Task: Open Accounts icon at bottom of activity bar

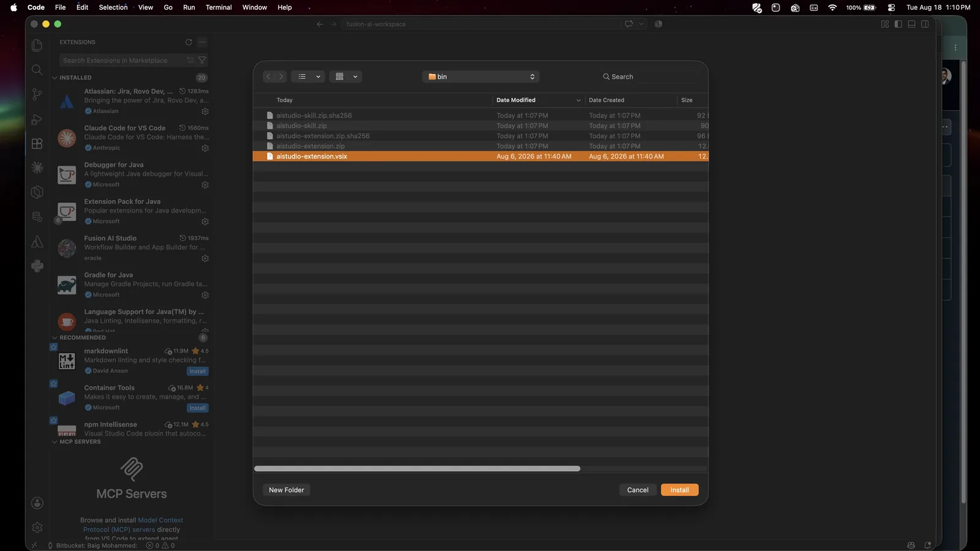Action: coord(37,503)
